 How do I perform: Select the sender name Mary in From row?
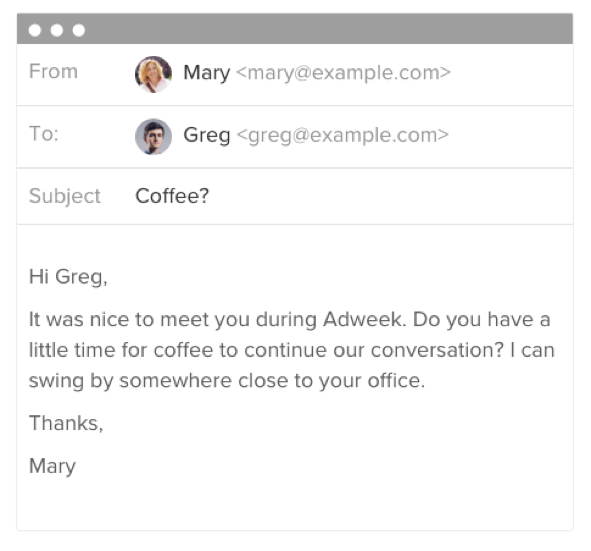(207, 73)
